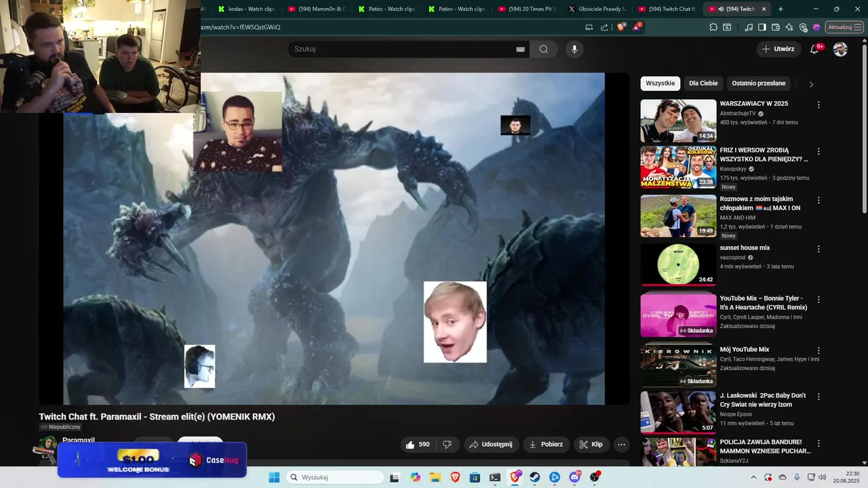Open the on-screen keyboard icon in search box

(520, 49)
